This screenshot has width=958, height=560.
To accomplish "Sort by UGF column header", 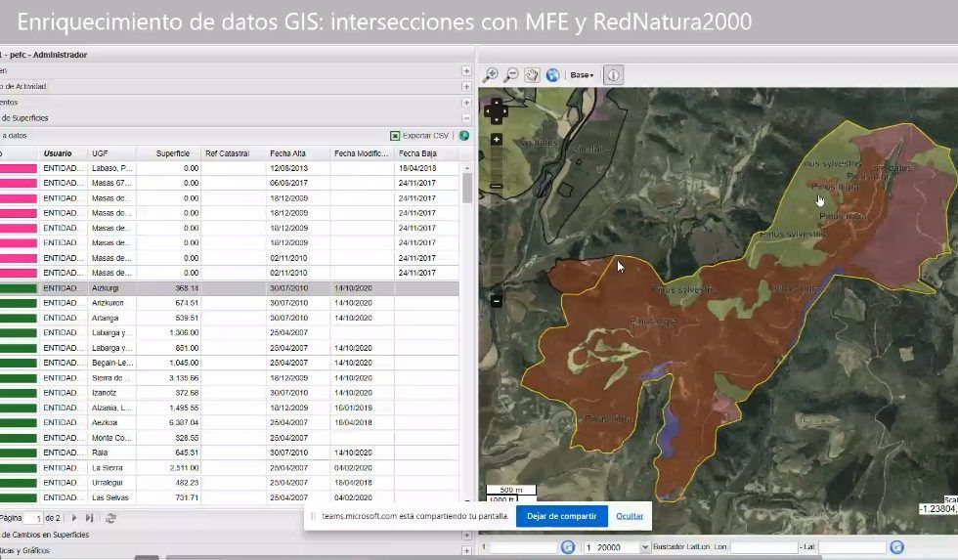I will click(112, 153).
